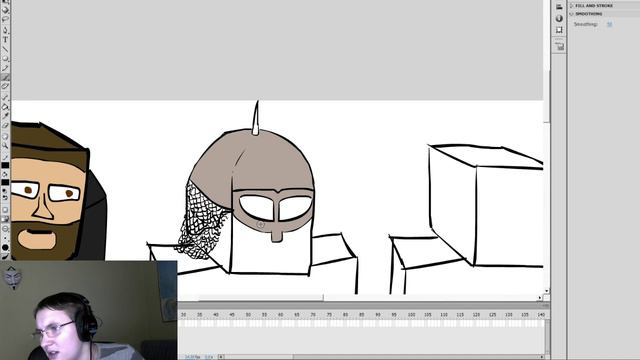Select the Pen tool

5,30
